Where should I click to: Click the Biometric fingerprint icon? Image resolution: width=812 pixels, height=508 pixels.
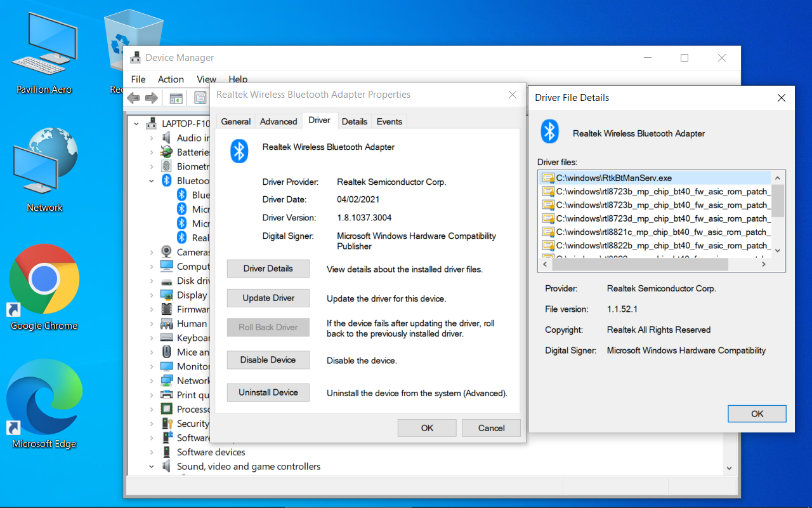tap(166, 166)
